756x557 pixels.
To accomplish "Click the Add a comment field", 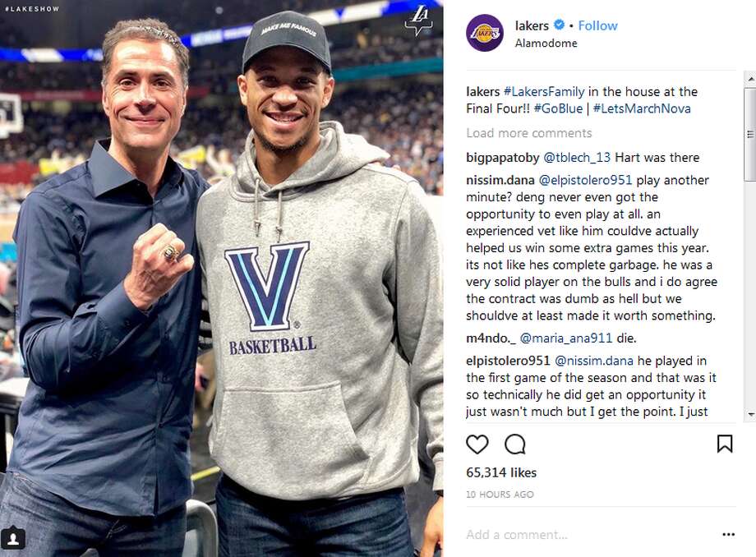I will 575,535.
